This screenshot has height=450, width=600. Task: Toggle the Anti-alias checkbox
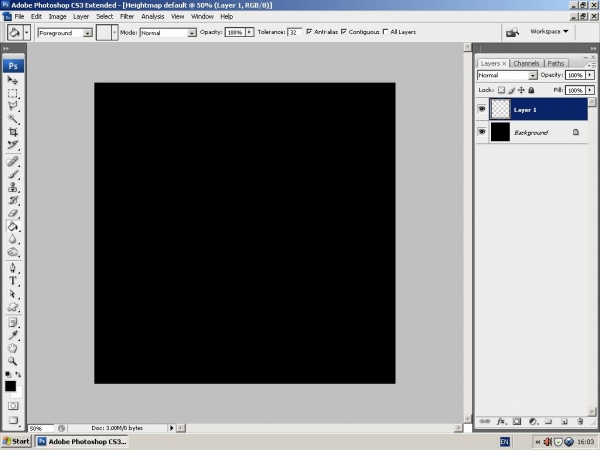pos(309,32)
